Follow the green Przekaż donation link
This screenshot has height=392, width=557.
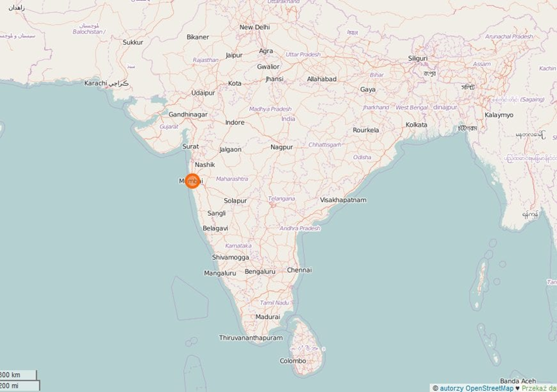(x=539, y=389)
